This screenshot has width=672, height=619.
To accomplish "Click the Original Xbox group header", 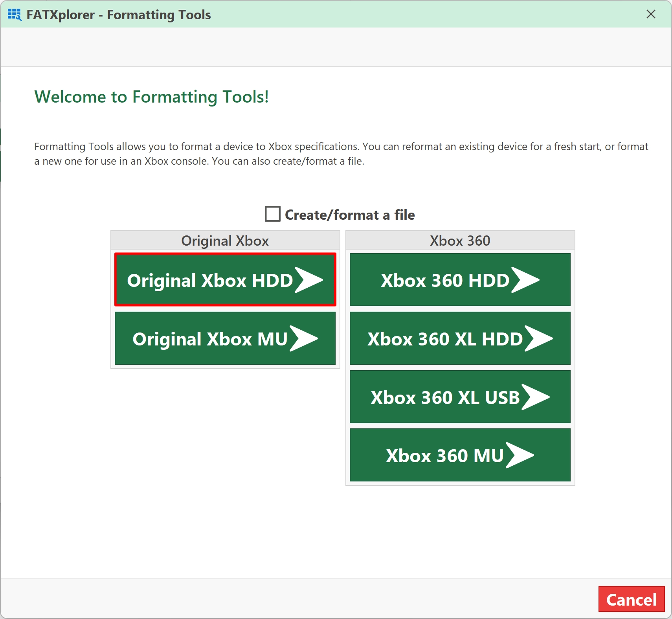I will pos(225,241).
